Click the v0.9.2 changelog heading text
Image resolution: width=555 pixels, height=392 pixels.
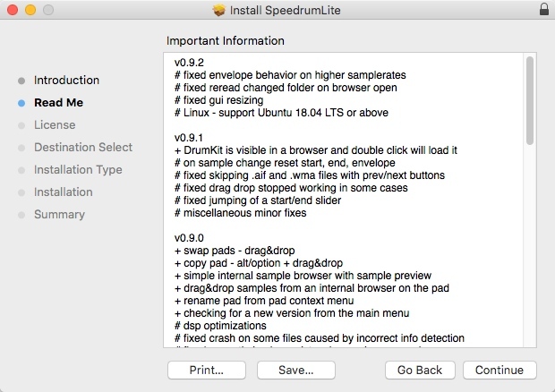coord(192,64)
